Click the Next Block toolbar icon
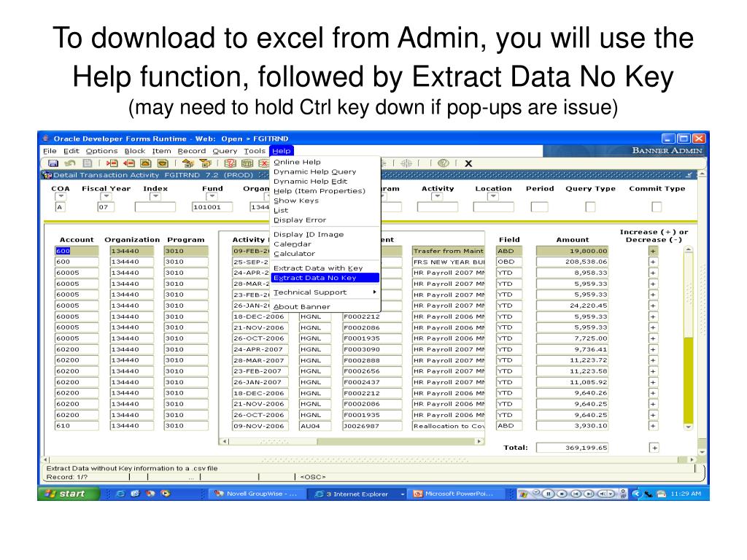 coord(205,163)
